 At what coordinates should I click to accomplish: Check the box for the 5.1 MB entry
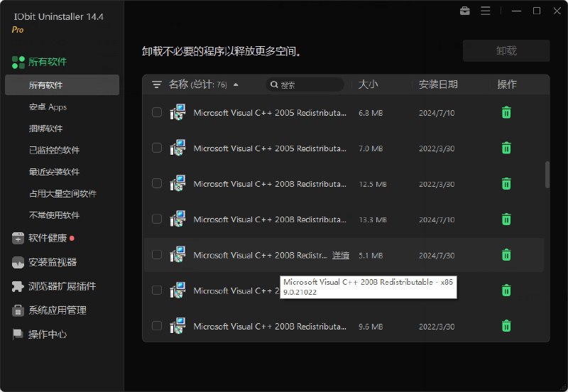(x=157, y=254)
